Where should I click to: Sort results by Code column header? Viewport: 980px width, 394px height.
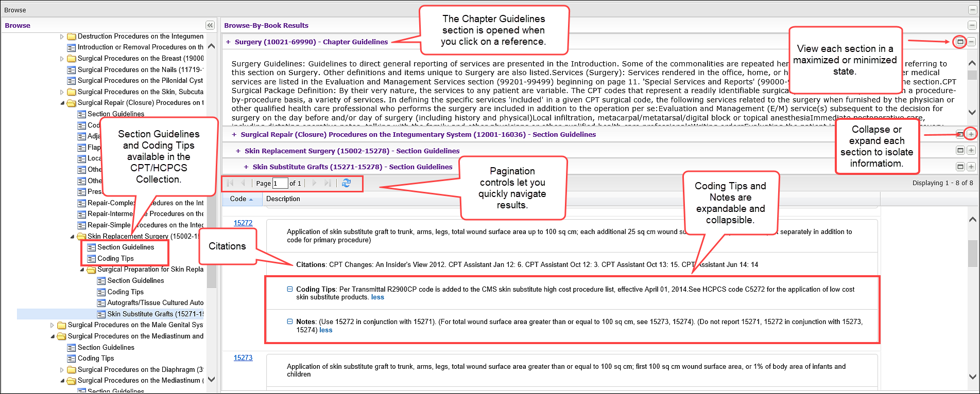[241, 199]
